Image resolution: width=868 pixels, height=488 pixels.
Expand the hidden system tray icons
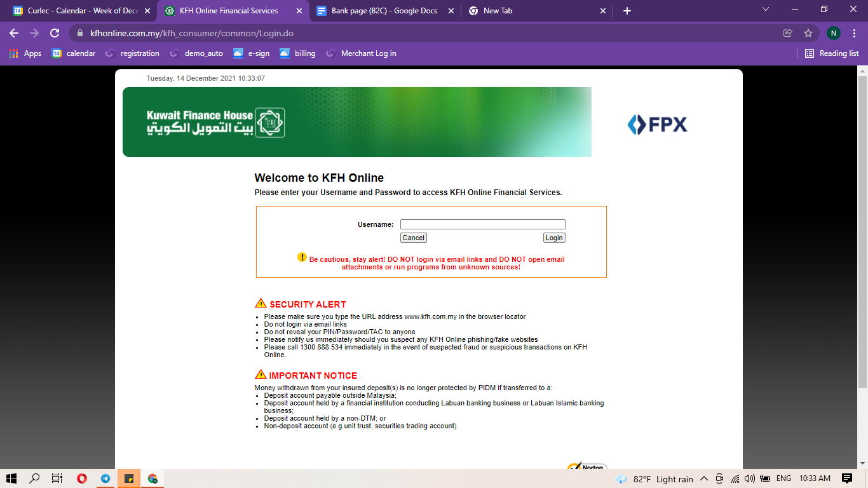pyautogui.click(x=704, y=478)
